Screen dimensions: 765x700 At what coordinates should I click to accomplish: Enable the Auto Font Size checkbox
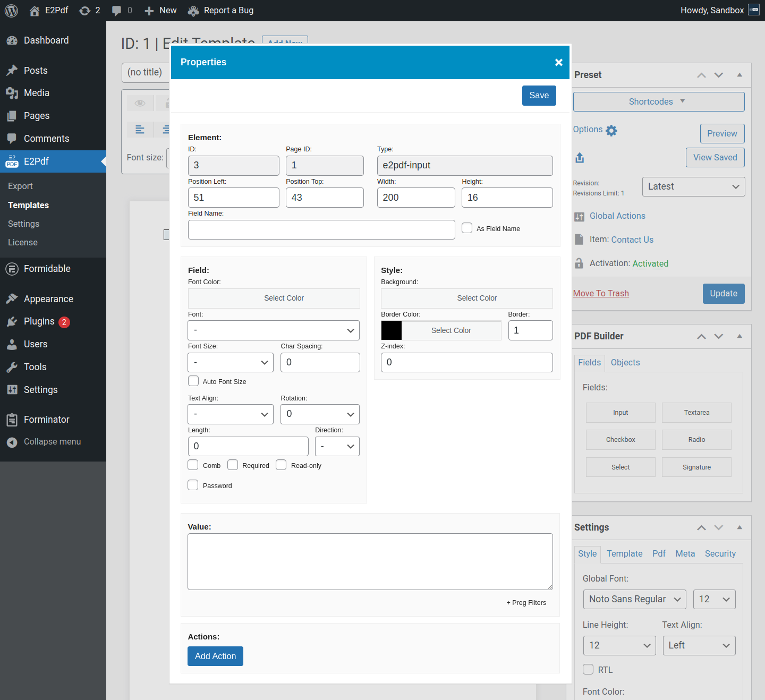[x=193, y=381]
